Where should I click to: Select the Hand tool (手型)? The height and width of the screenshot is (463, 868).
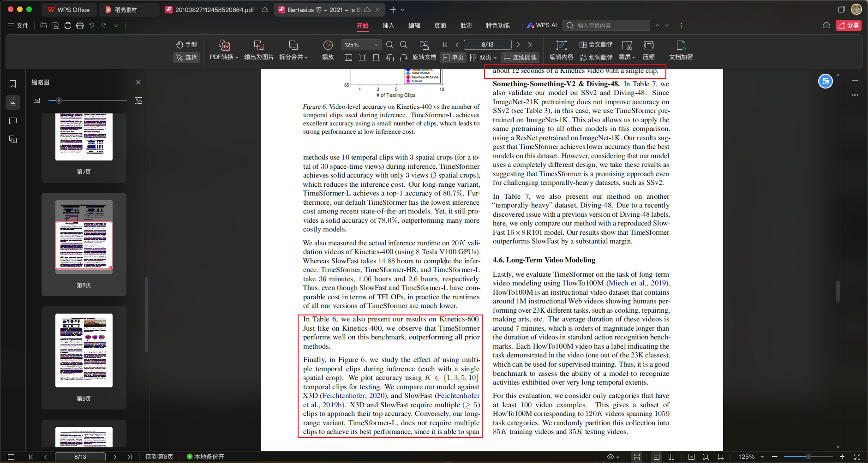186,45
